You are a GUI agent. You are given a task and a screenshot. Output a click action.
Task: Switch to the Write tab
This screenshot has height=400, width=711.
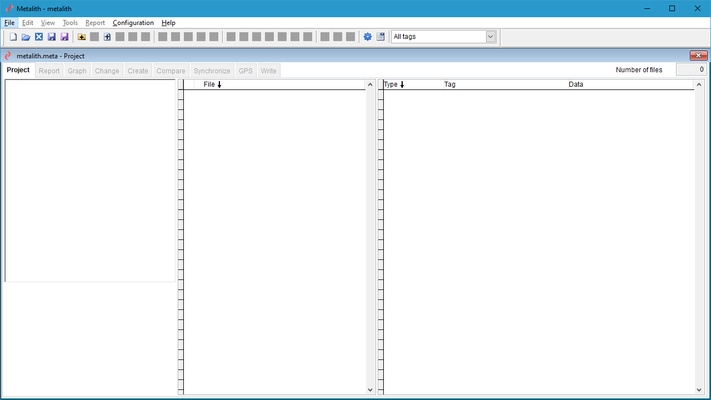click(x=268, y=71)
